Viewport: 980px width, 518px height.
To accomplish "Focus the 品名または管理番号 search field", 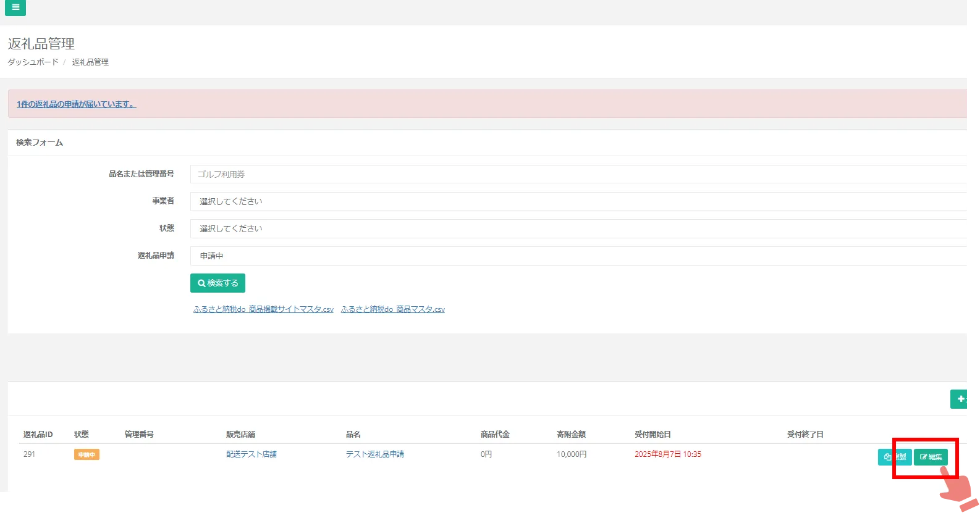I will (x=578, y=174).
